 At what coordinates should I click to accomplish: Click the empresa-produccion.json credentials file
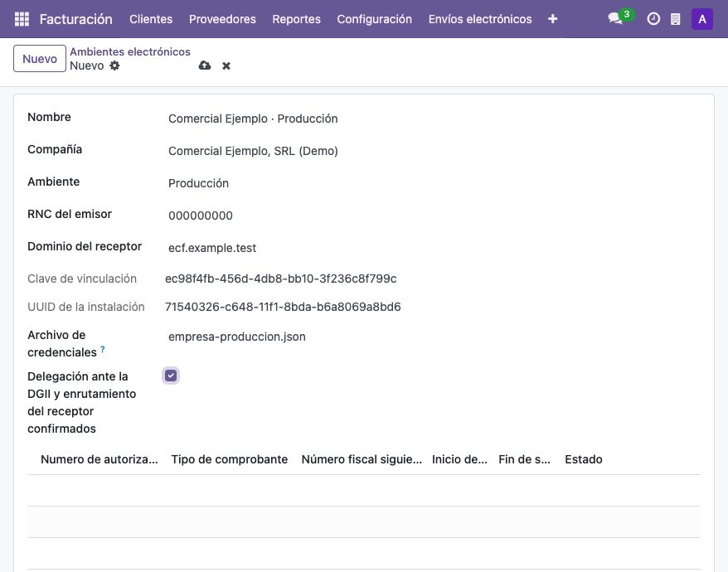coord(237,337)
